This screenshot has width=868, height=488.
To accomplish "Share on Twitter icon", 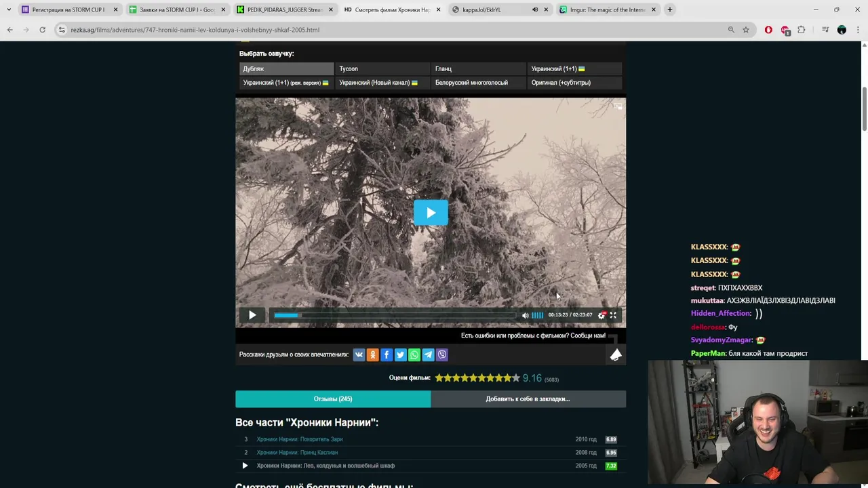I will 400,354.
